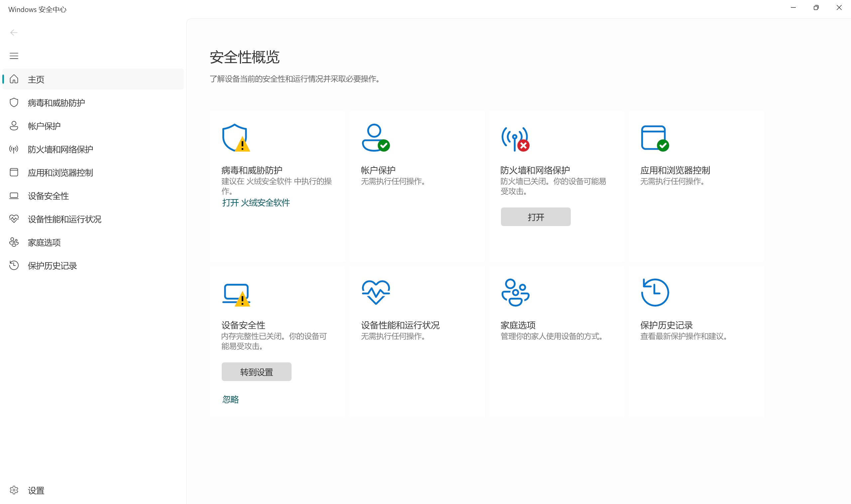Select 防火墙和网络保护 in the sidebar

61,149
